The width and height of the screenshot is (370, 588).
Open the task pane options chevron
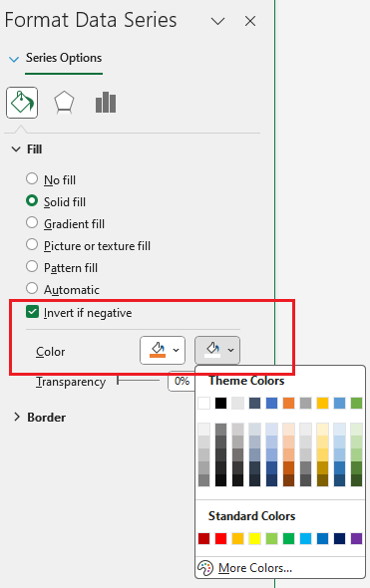click(x=217, y=21)
